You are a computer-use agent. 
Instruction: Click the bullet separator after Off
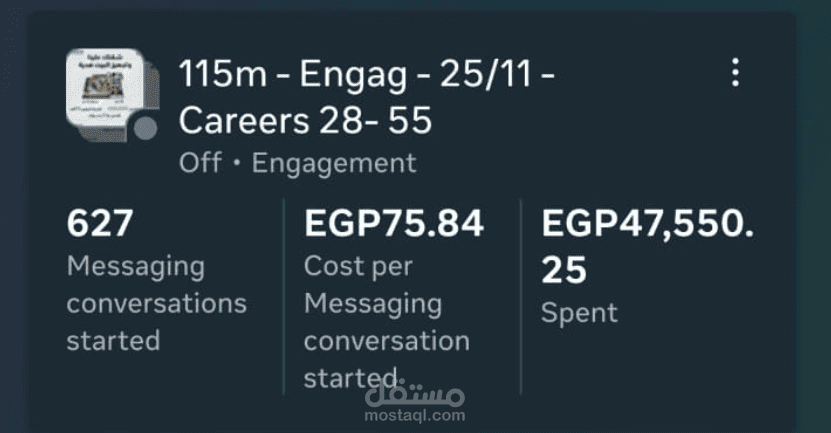pos(237,163)
